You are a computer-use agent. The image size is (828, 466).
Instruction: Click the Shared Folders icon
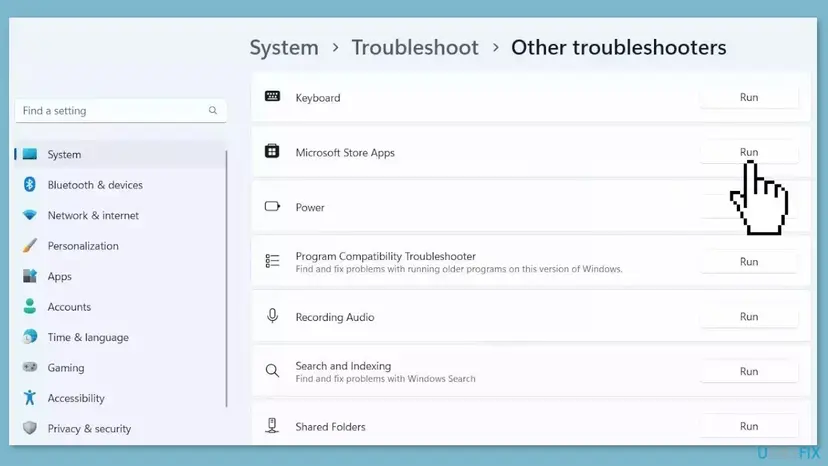point(272,425)
